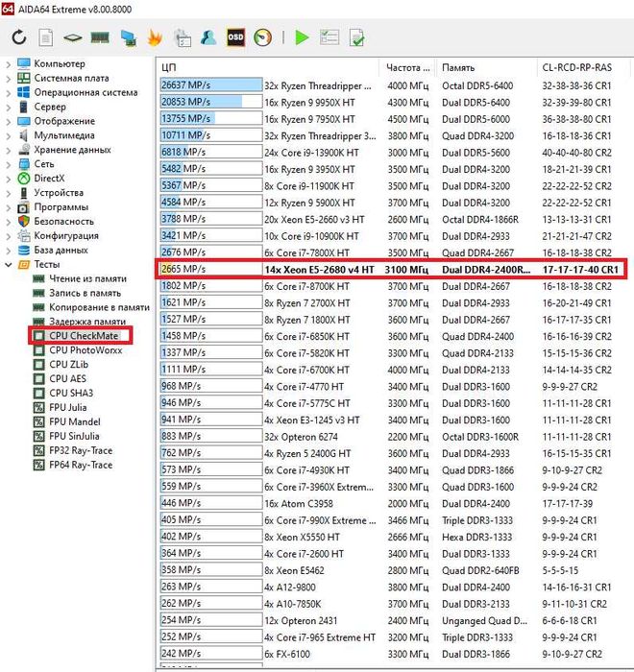
Task: Select the 16x Atom C3958 row
Action: [391, 504]
